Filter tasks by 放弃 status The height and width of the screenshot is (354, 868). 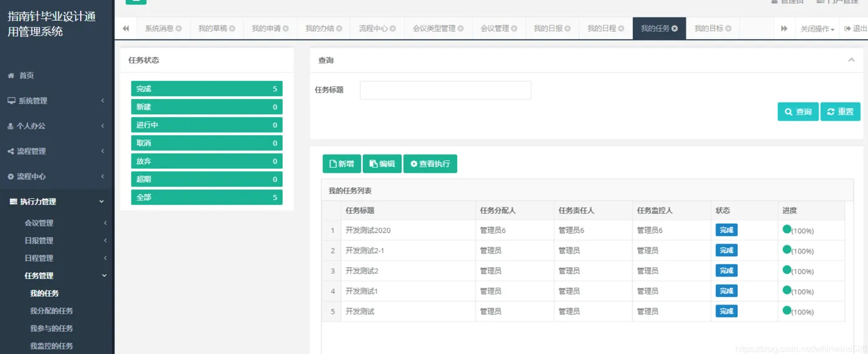pyautogui.click(x=206, y=161)
